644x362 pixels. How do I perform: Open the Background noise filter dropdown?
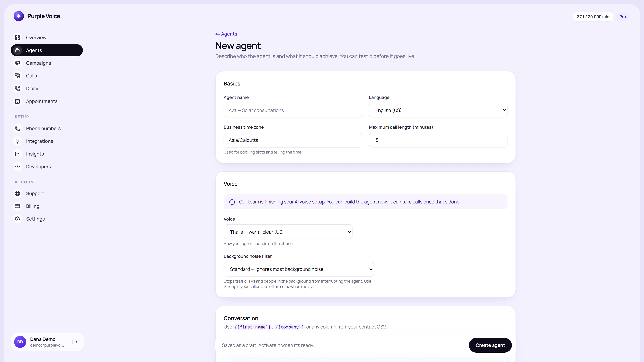click(x=299, y=269)
